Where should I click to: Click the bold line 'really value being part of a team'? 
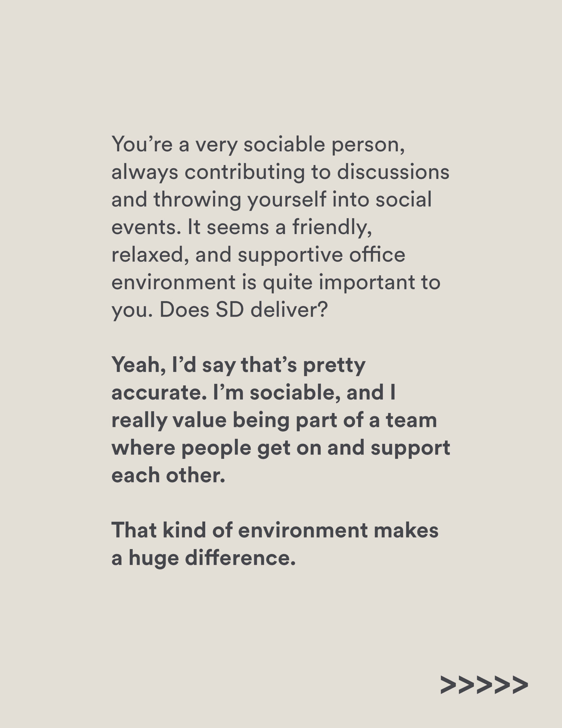point(274,421)
